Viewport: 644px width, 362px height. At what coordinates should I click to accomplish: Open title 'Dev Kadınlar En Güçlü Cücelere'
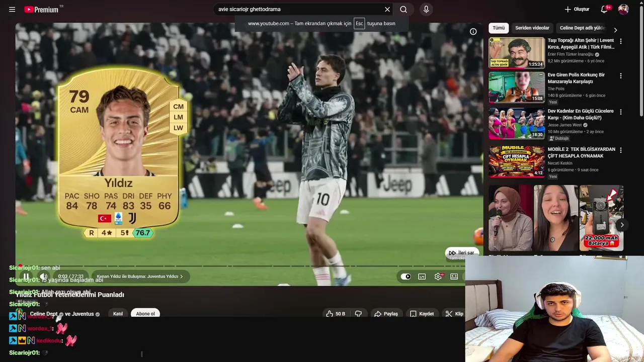pos(581,111)
